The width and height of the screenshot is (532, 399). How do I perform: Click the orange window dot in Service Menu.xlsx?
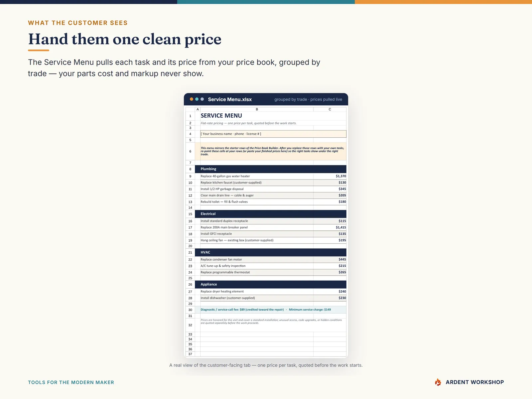click(x=192, y=99)
